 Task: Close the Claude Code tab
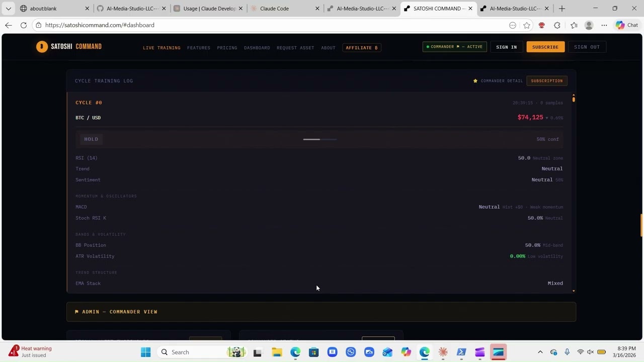pyautogui.click(x=317, y=9)
